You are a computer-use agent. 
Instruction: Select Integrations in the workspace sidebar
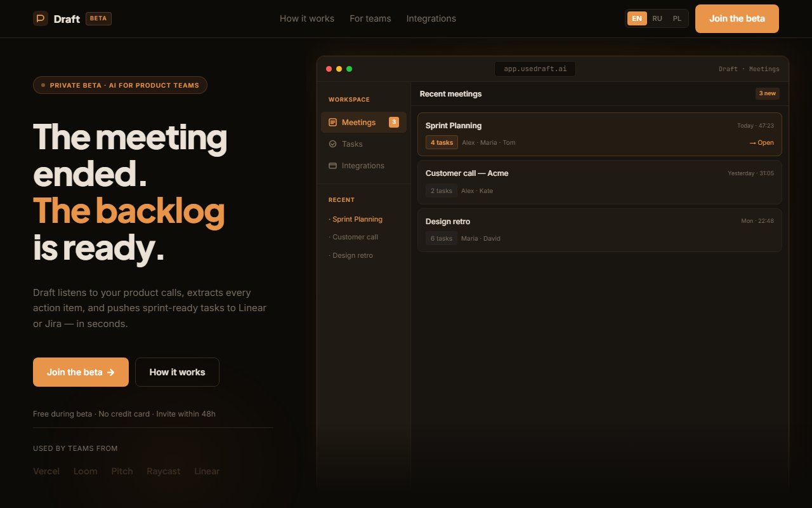pyautogui.click(x=363, y=166)
